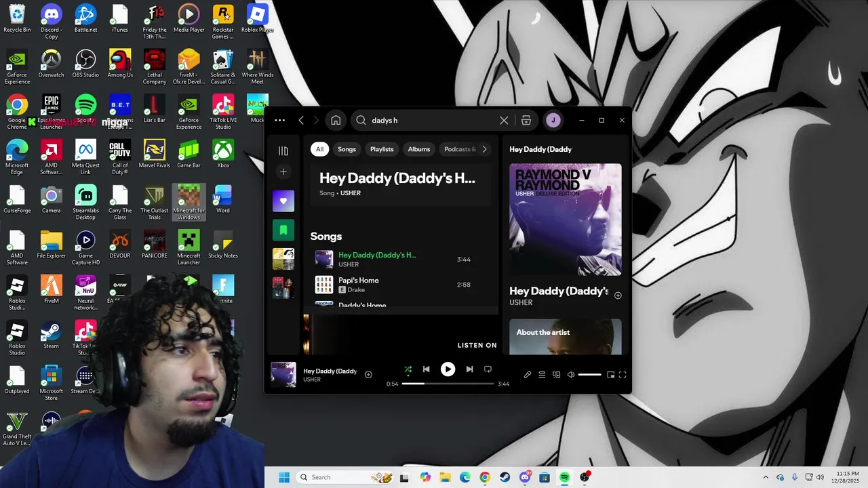Play Hey Daddy song row by USHER
The height and width of the screenshot is (488, 868).
pos(401,260)
